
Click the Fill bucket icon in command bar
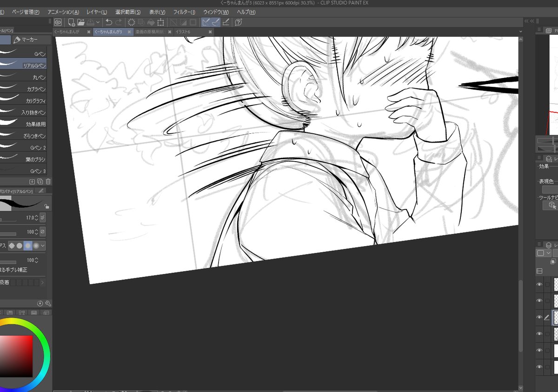(151, 22)
